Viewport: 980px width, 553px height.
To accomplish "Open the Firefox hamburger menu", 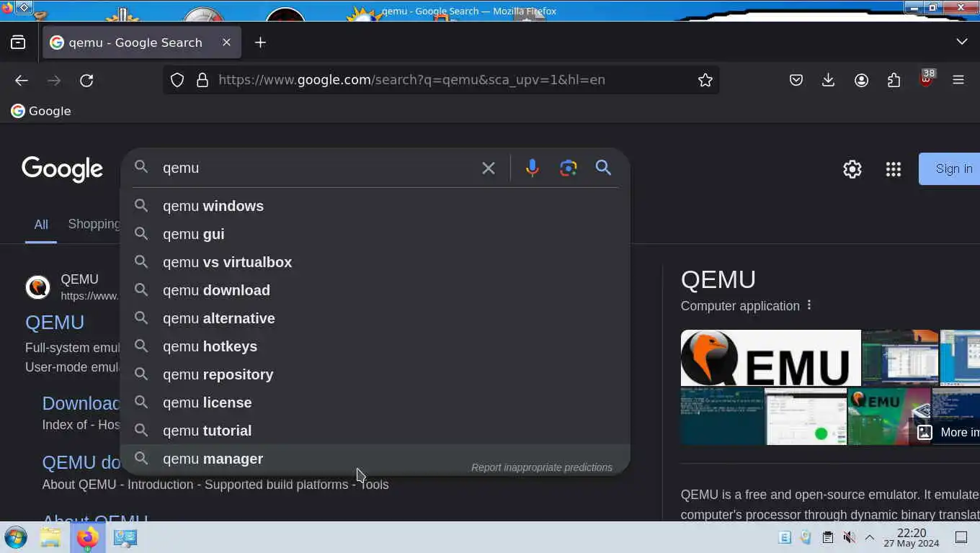I will 958,80.
